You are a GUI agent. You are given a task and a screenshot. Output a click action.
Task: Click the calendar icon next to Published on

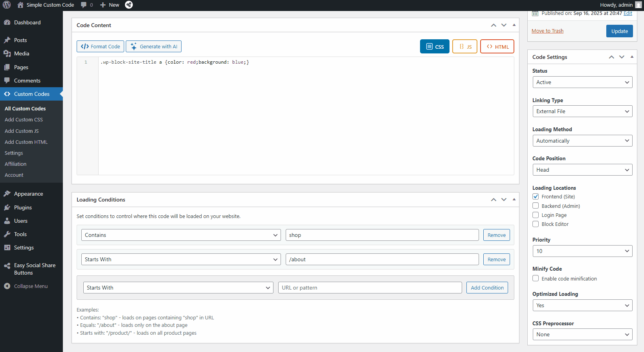pyautogui.click(x=535, y=13)
